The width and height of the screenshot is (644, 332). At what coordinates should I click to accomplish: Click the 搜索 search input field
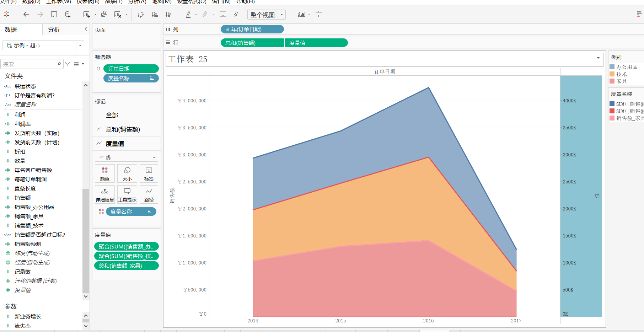(x=32, y=64)
